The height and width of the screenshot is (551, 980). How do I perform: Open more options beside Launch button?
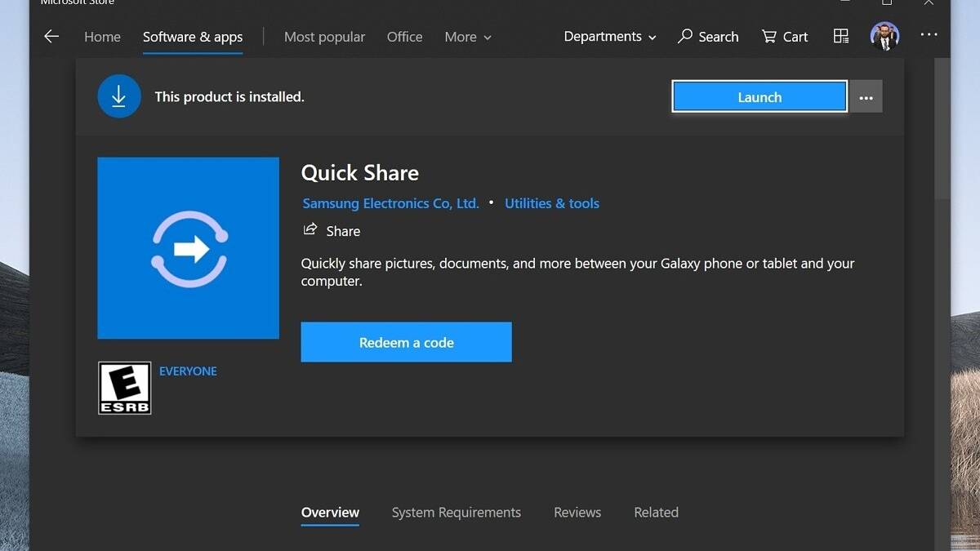pos(866,97)
